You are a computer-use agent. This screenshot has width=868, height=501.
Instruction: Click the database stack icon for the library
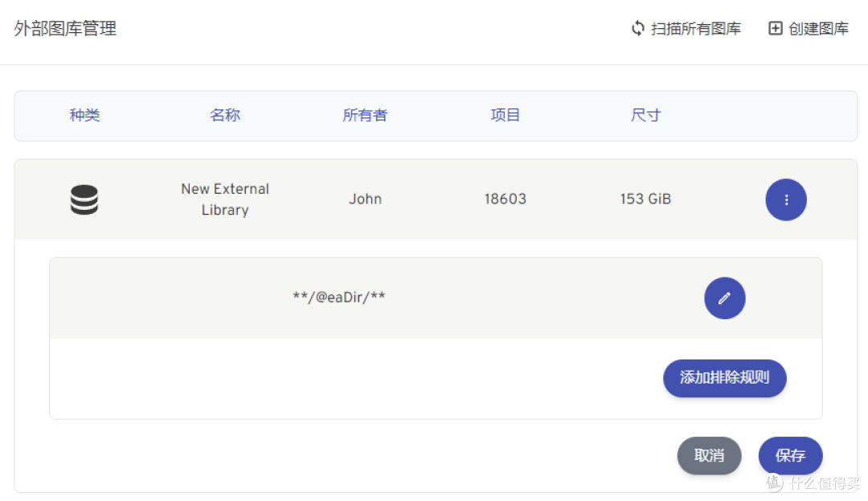(x=84, y=200)
